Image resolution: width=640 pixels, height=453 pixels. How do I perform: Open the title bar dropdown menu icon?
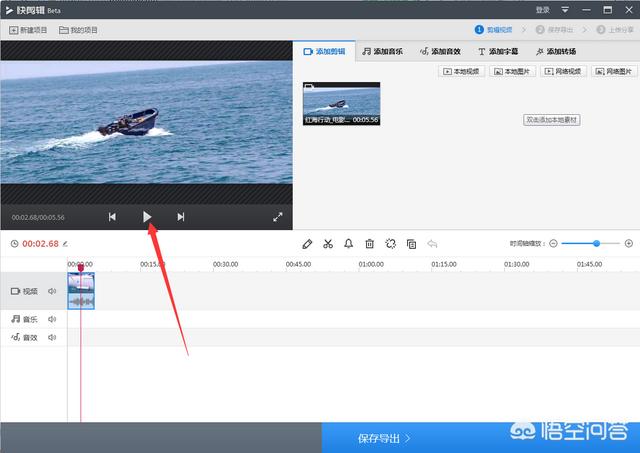[x=565, y=9]
